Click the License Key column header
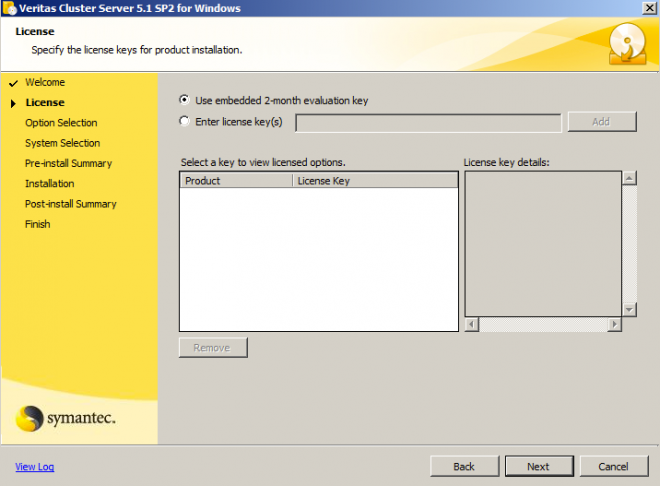Screen dimensions: 660x486 point(375,181)
